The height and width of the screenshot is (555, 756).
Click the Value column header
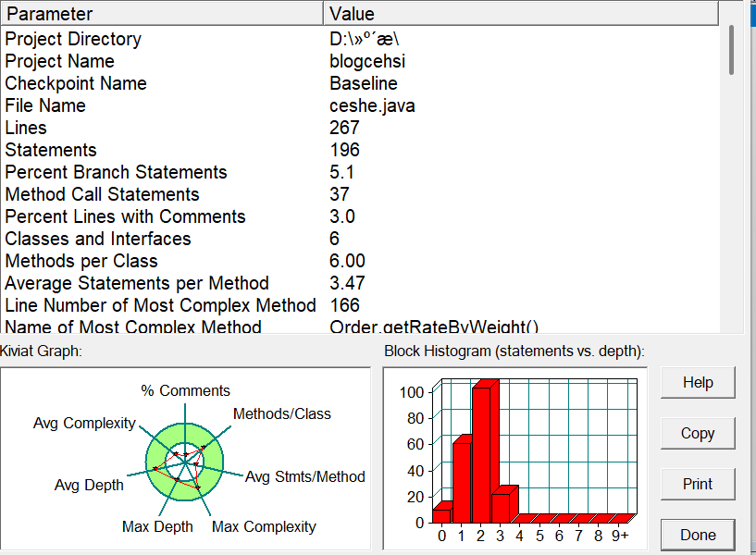pyautogui.click(x=521, y=14)
